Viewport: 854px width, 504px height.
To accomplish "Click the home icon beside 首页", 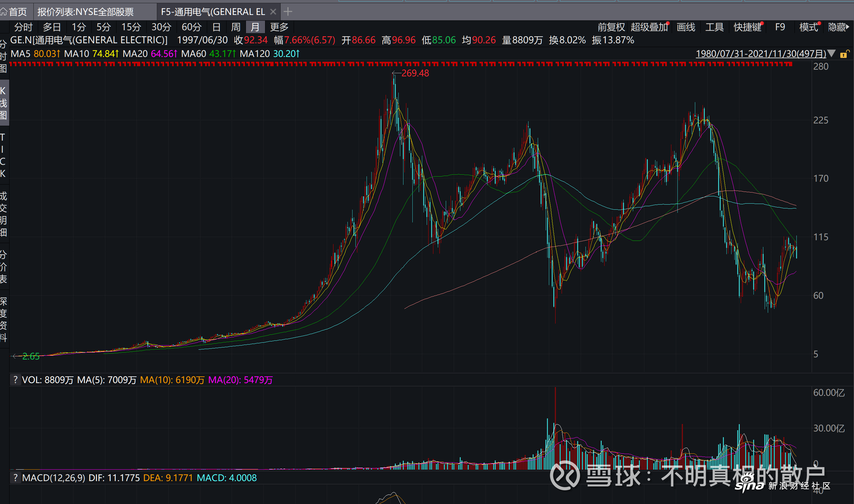I will pyautogui.click(x=4, y=12).
